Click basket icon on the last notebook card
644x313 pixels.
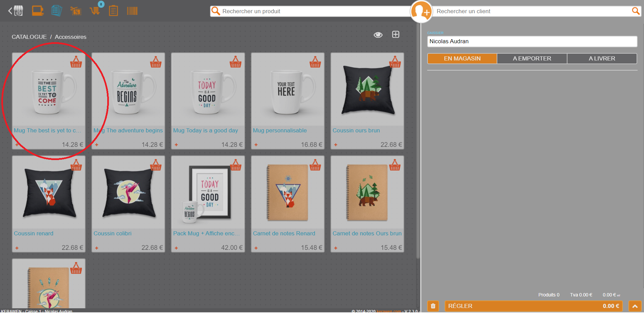pyautogui.click(x=76, y=268)
